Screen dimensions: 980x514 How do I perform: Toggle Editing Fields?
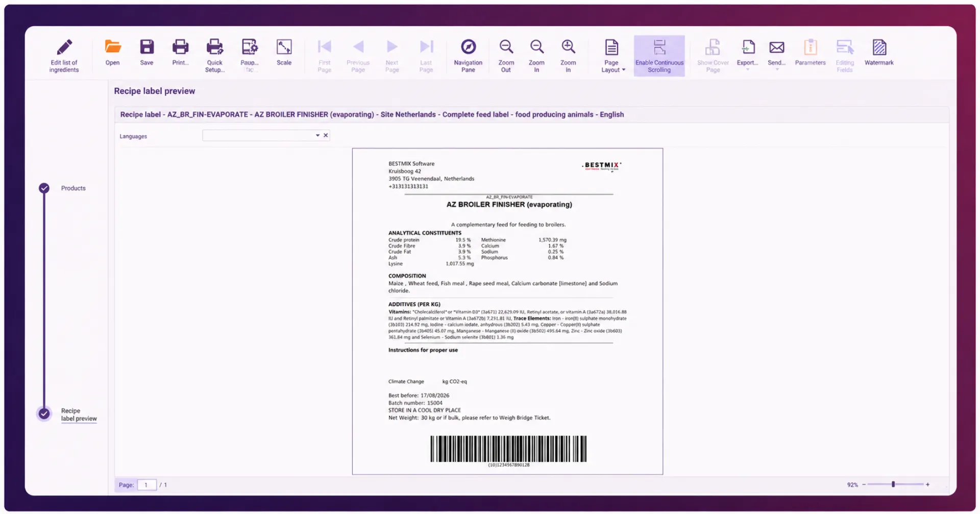845,56
